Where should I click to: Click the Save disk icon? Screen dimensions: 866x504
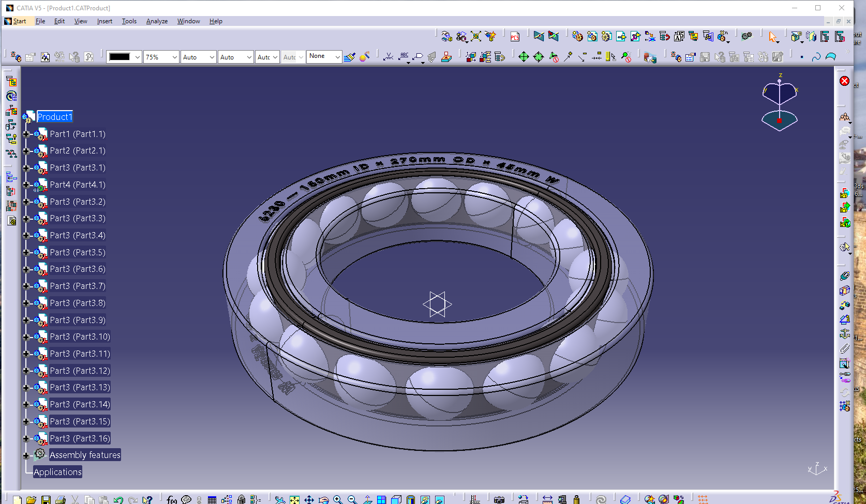[x=46, y=500]
